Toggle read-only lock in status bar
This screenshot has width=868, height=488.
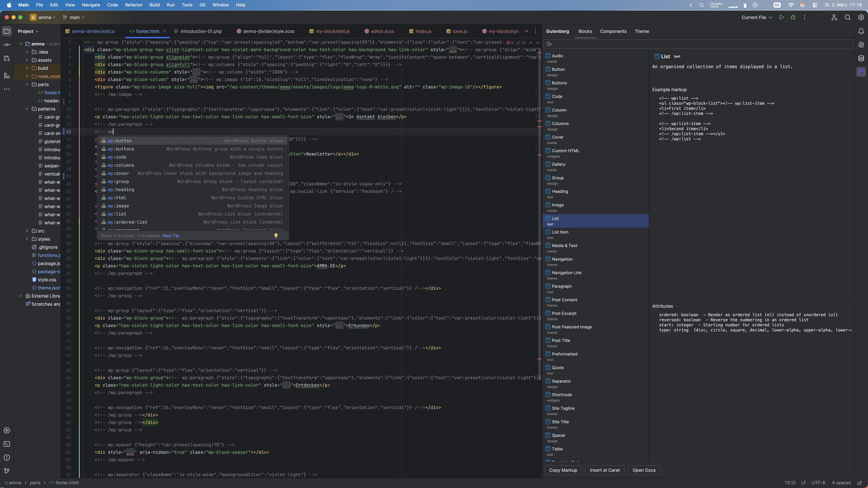coord(860,483)
